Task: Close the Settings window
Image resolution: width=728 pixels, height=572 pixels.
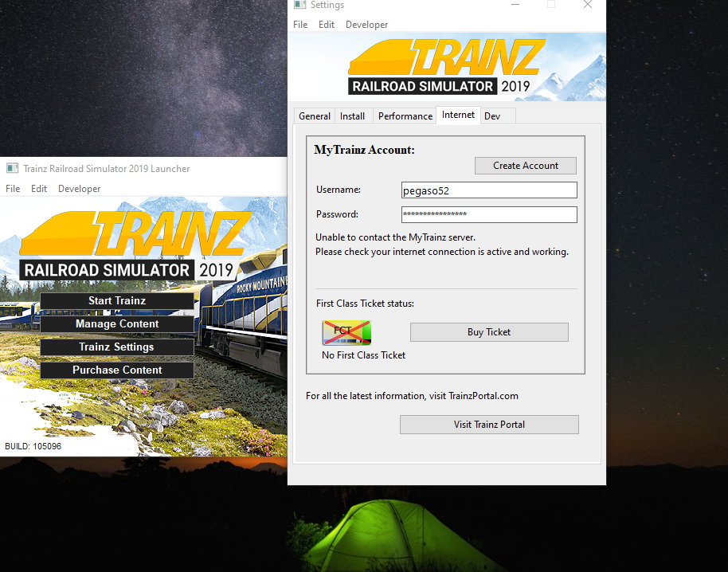Action: pyautogui.click(x=588, y=5)
